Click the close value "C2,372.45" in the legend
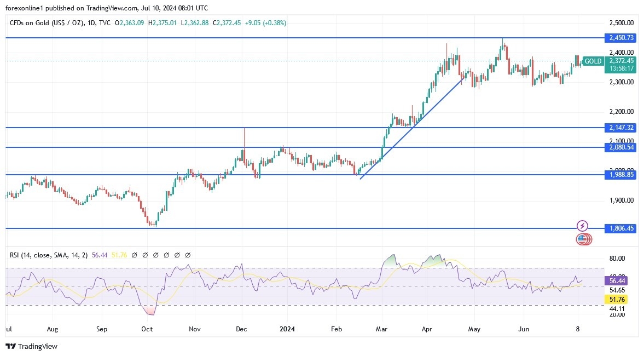Screen dimensions: 644x356 tap(227, 23)
